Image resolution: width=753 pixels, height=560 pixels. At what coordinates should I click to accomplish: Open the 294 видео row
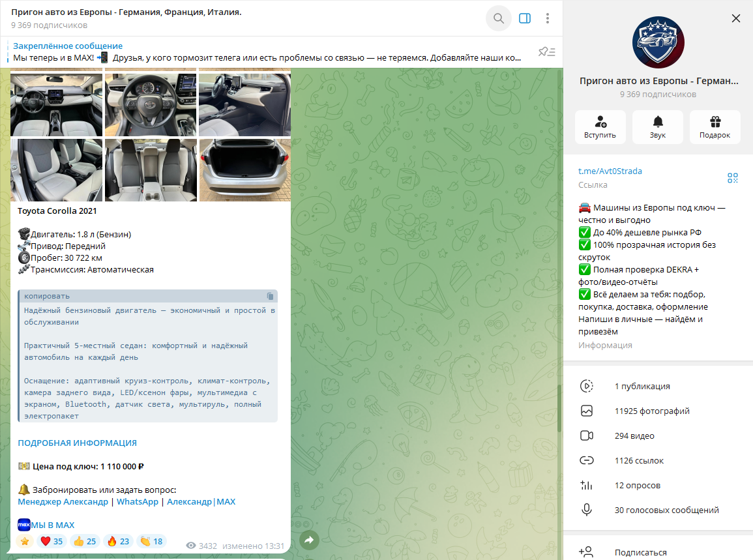pyautogui.click(x=658, y=435)
